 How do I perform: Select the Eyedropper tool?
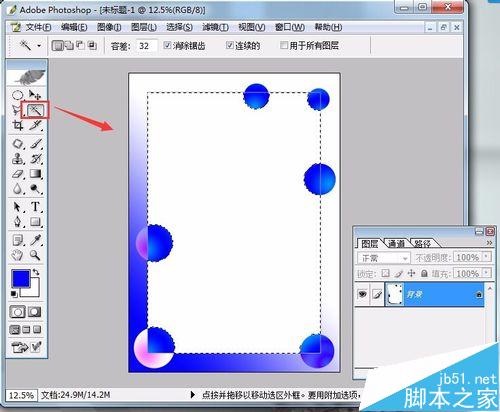point(35,240)
